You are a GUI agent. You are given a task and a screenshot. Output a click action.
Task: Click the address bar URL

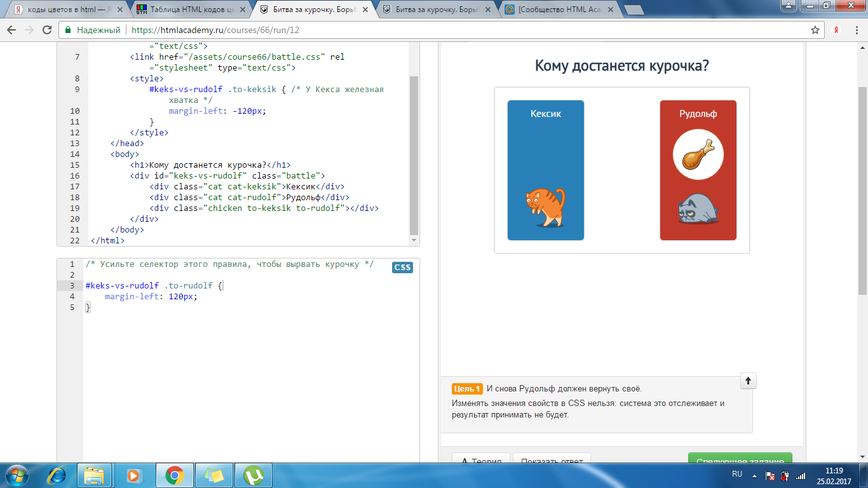tap(215, 30)
